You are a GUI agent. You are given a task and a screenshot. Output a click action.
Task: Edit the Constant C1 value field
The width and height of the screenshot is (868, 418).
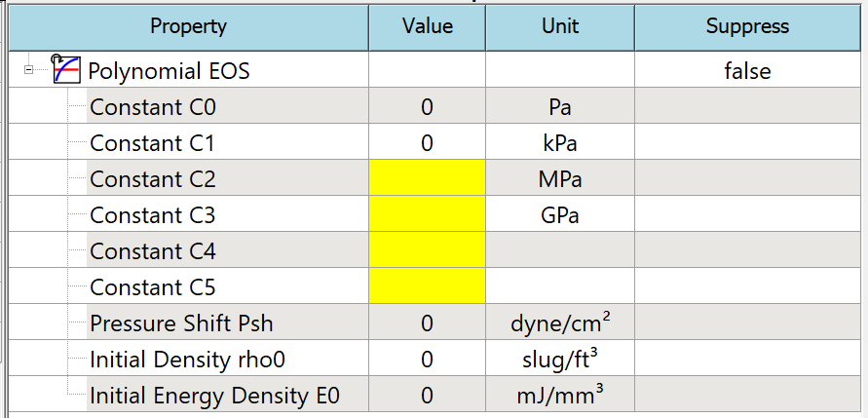pyautogui.click(x=427, y=143)
